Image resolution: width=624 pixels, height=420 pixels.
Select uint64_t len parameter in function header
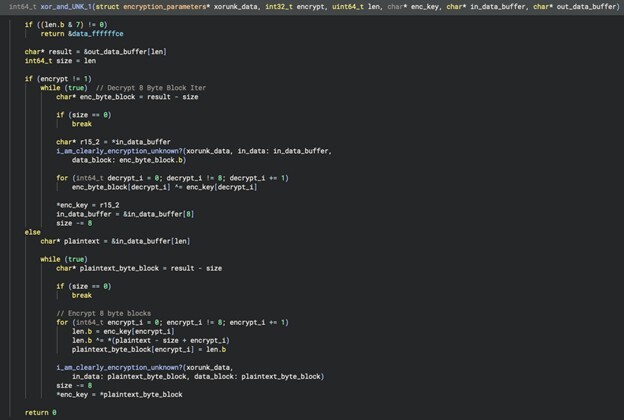coord(356,7)
